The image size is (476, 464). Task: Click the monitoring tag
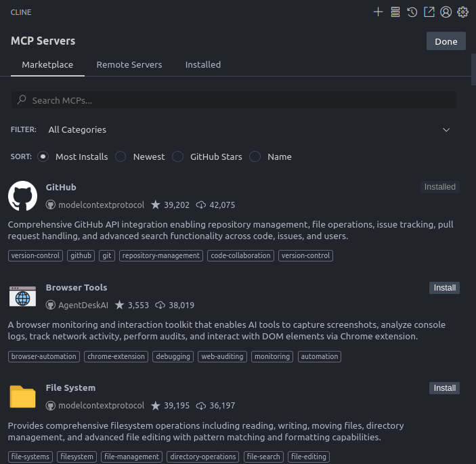click(x=272, y=356)
